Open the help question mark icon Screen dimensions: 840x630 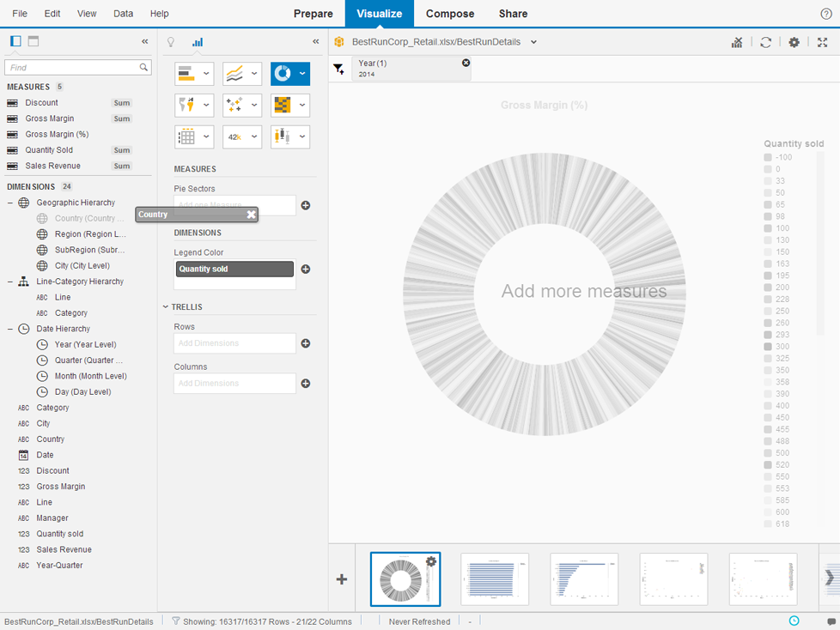(826, 14)
